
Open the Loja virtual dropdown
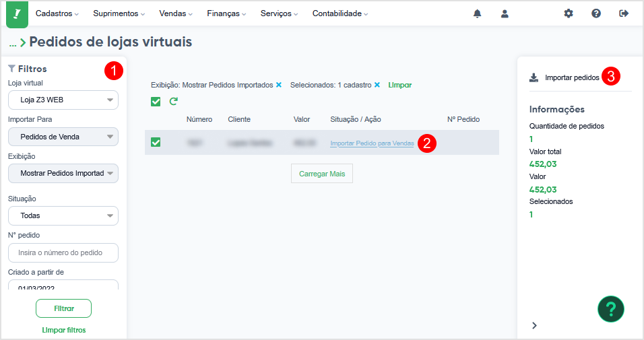(63, 100)
